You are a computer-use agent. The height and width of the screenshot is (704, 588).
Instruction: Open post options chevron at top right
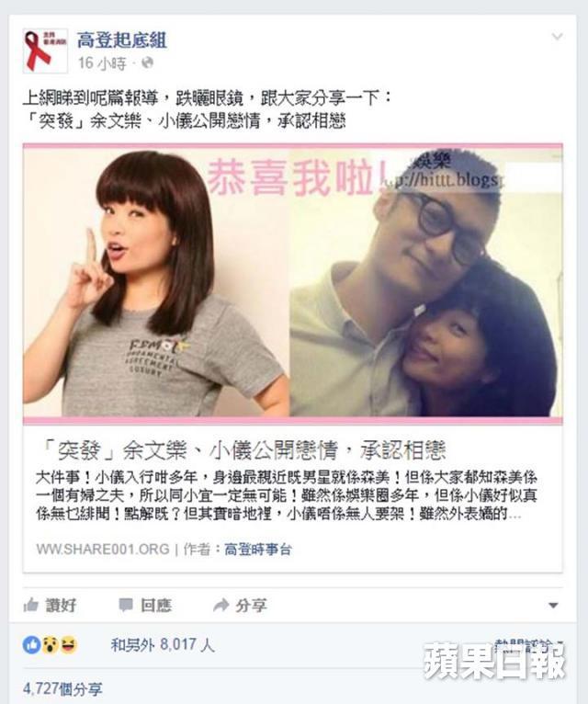click(x=557, y=37)
